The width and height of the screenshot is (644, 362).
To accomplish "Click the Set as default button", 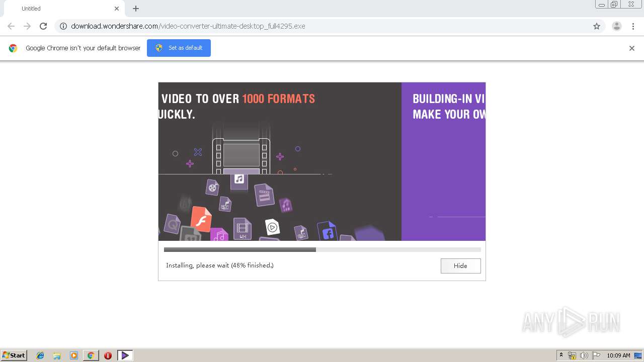I will point(179,48).
